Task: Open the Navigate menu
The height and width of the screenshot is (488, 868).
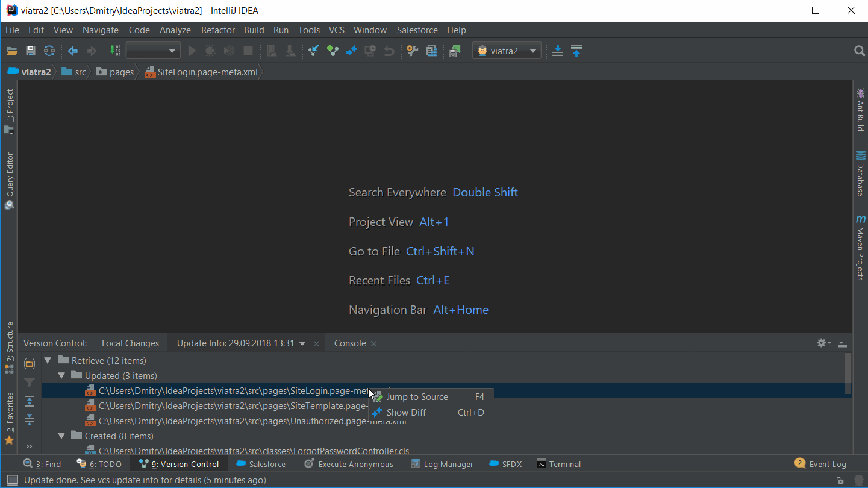Action: click(101, 30)
